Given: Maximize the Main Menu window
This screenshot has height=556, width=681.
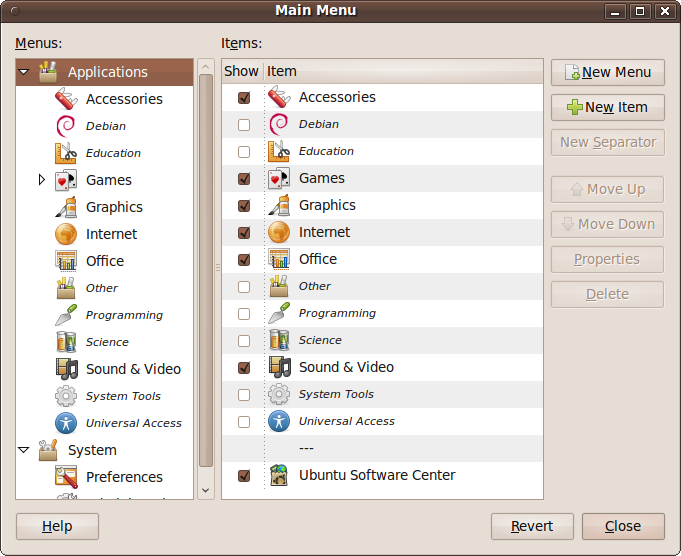Looking at the screenshot, I should 640,11.
